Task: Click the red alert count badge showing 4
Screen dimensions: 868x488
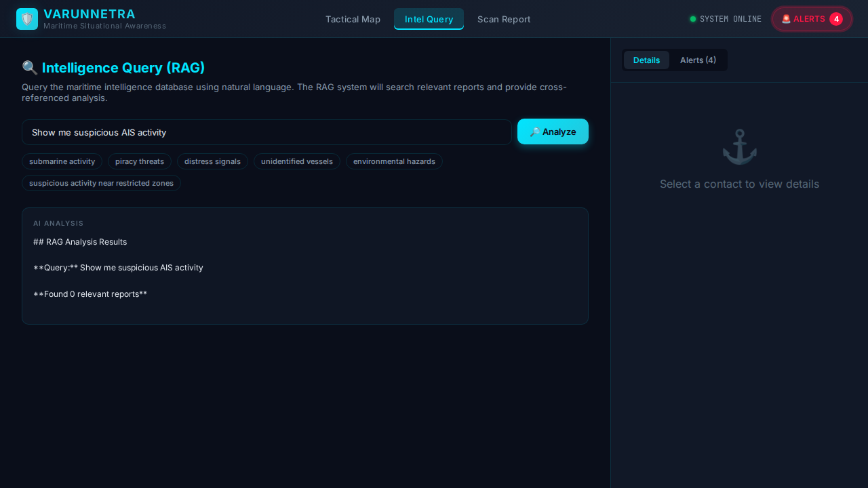Action: tap(837, 19)
